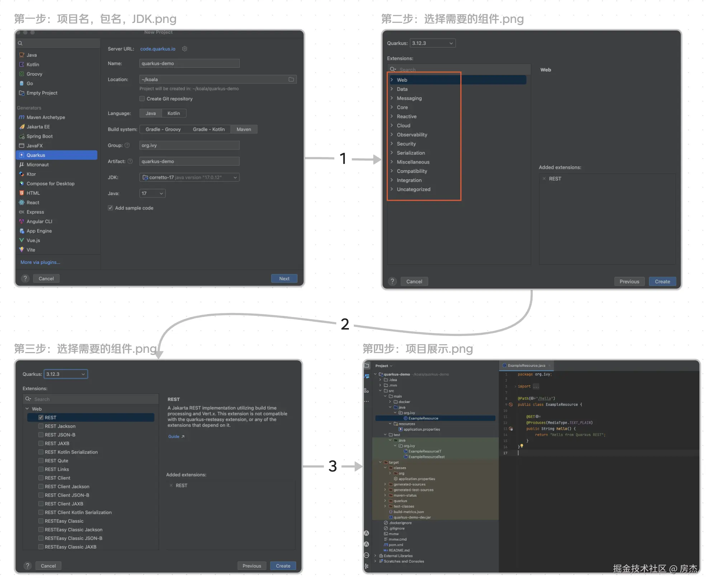712x588 pixels.
Task: Click the help question mark in New Project dialog
Action: [25, 279]
